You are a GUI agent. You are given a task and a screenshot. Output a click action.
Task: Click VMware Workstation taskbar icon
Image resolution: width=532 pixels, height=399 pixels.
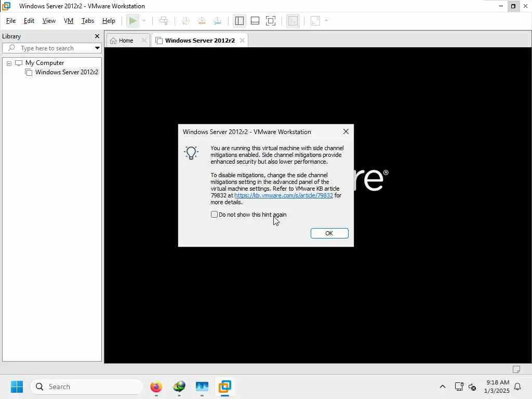224,387
